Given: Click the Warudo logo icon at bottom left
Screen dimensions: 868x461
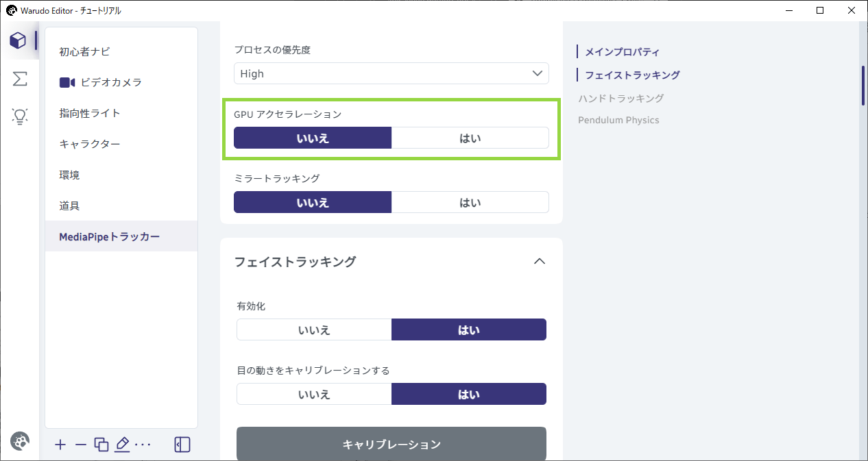Looking at the screenshot, I should (x=20, y=441).
